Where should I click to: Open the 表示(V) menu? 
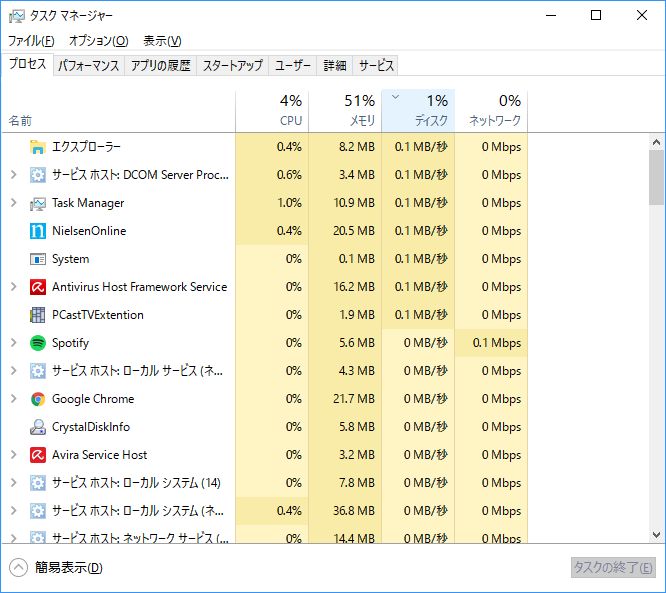[162, 41]
